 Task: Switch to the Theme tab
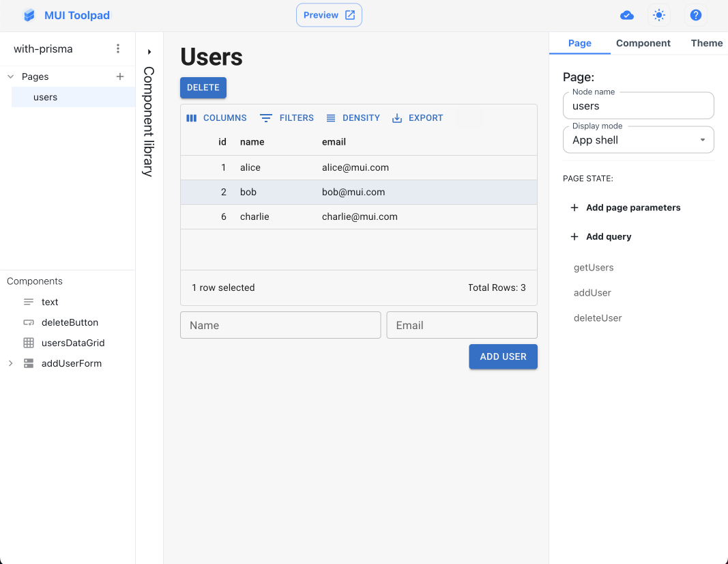click(x=706, y=43)
